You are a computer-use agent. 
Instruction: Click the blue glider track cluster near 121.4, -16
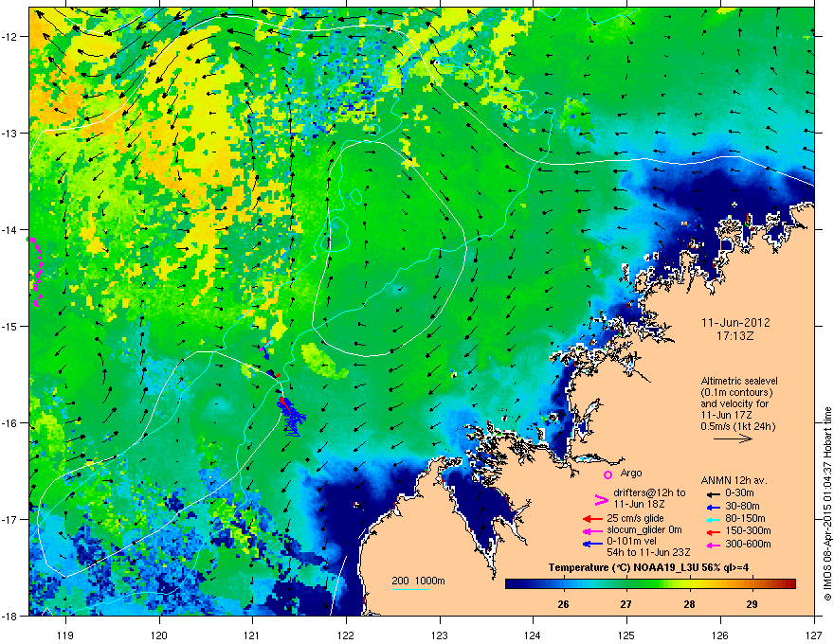tap(291, 417)
